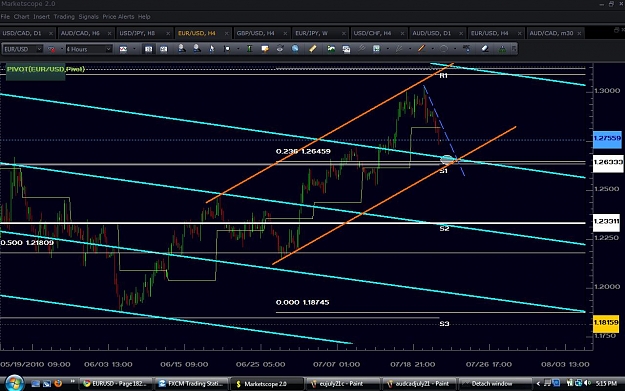Viewport: 625px width, 391px height.
Task: Click the first person-shaped toolbar icon
Action: click(181, 49)
